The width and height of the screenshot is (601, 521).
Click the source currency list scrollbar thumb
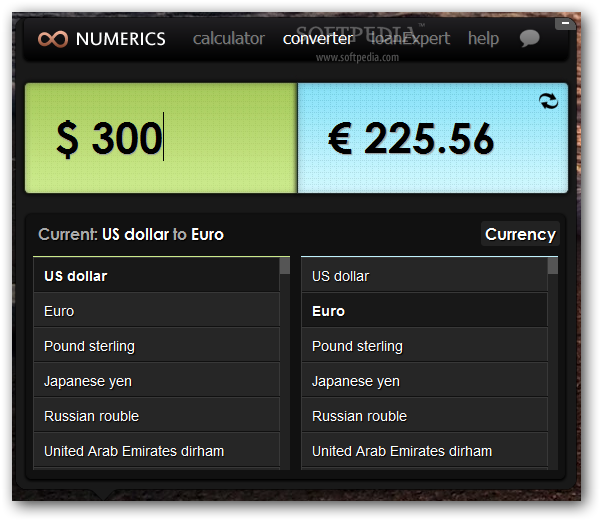[x=285, y=266]
